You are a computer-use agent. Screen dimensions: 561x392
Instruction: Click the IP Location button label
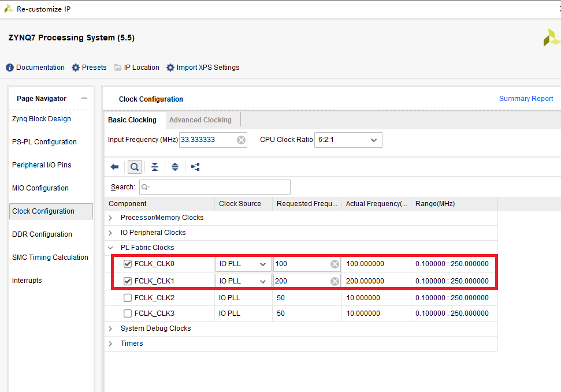point(142,68)
